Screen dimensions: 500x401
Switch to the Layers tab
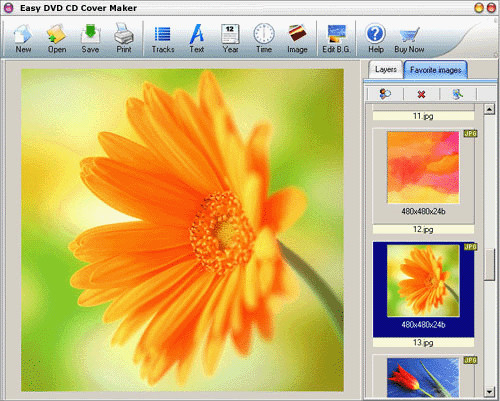pyautogui.click(x=386, y=69)
